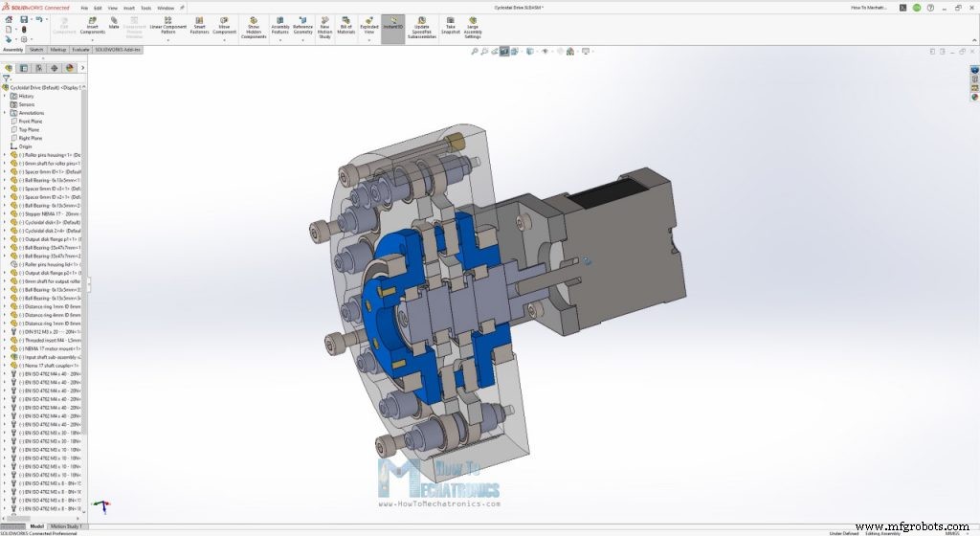Open the Edit menu
Screen dimensions: 980x536
tap(98, 8)
